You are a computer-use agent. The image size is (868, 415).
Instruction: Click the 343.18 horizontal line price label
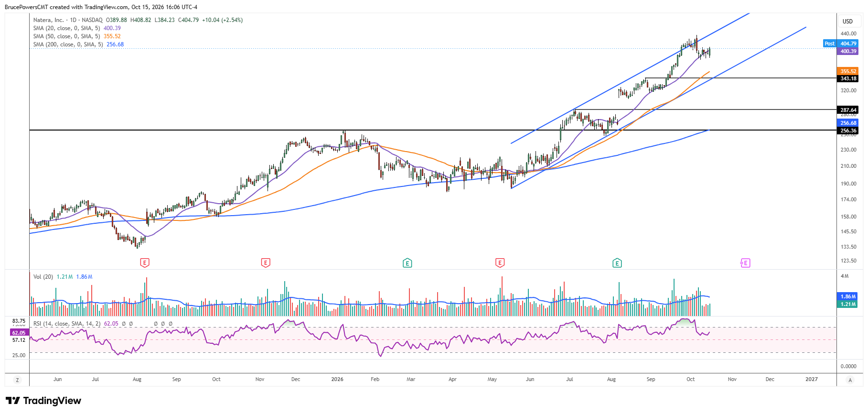pos(848,78)
